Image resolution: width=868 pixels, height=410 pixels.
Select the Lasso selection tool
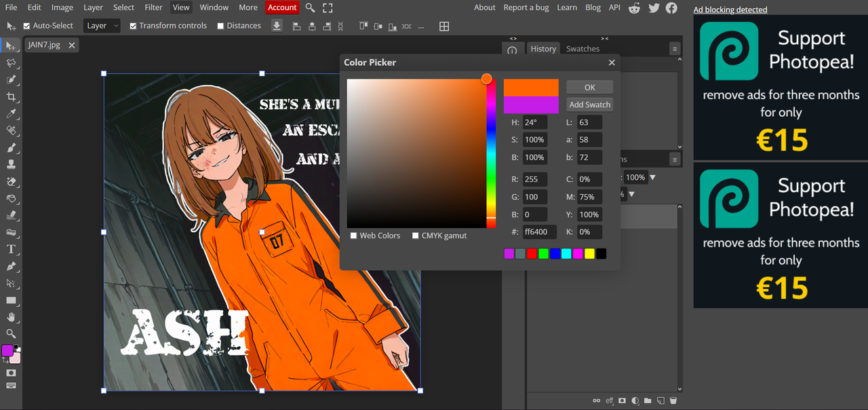pos(11,62)
